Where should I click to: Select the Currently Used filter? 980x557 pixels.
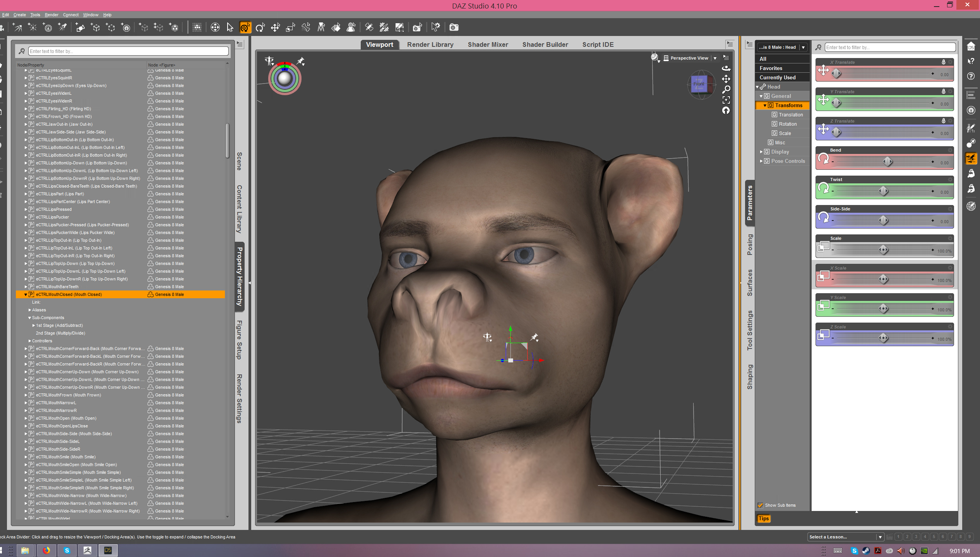777,77
